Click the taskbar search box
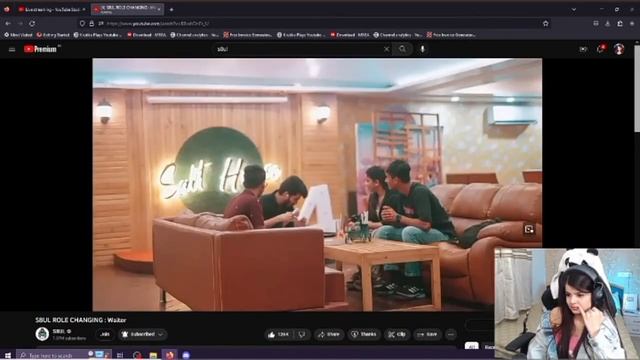 [63, 355]
